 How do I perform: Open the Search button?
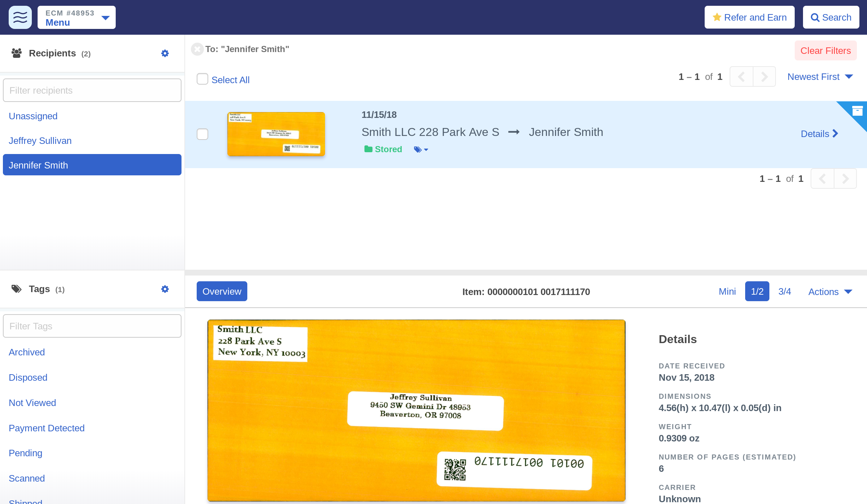pos(831,17)
